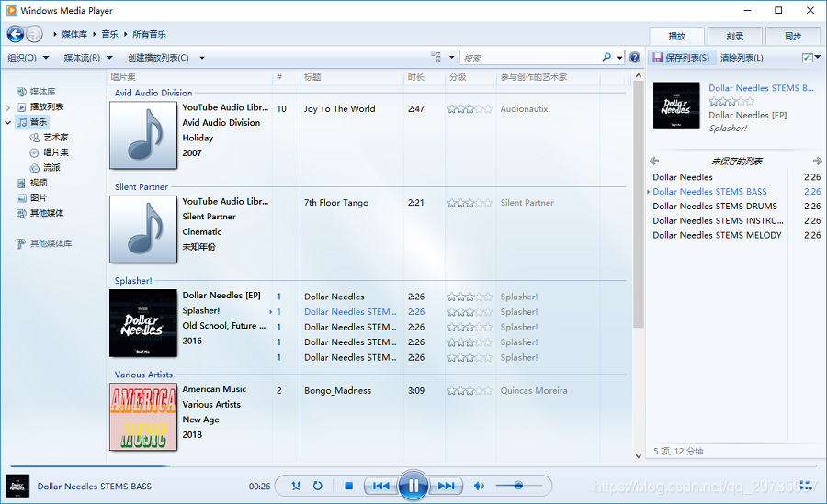Click the search magnifier icon

coord(606,57)
